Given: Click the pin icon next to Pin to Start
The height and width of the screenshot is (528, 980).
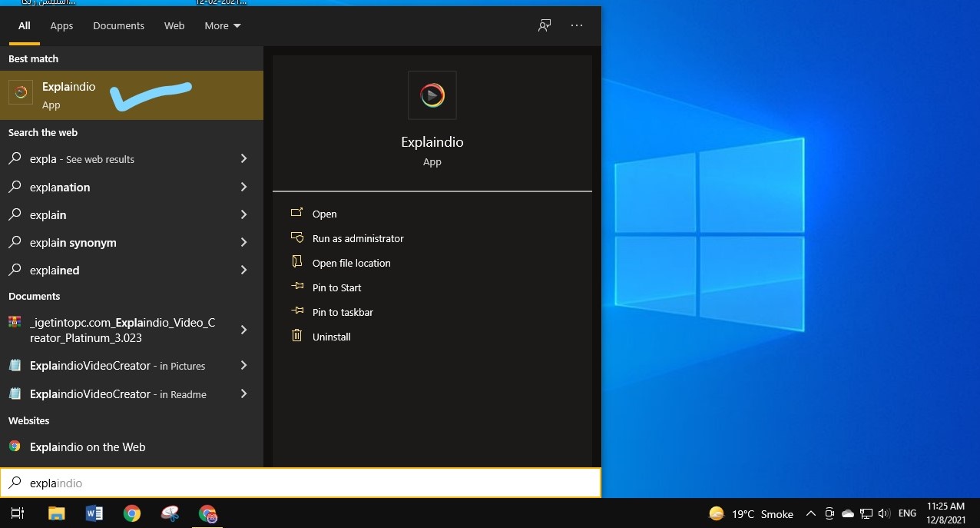Looking at the screenshot, I should point(297,287).
